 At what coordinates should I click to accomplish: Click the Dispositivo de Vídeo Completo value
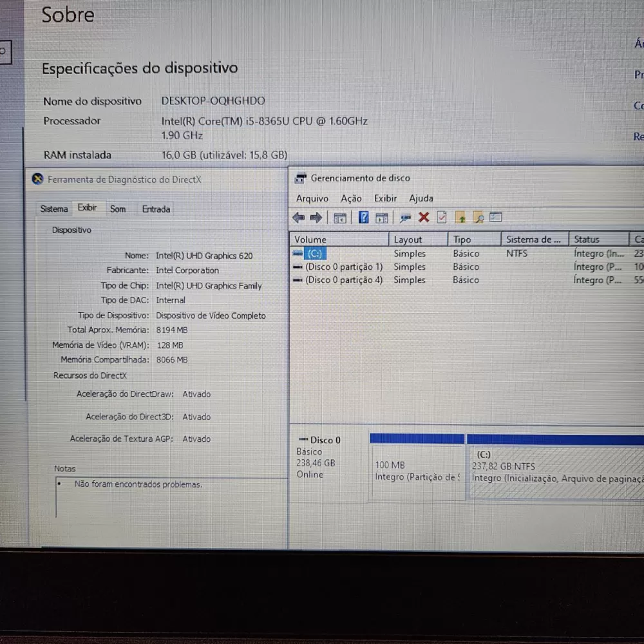point(211,316)
